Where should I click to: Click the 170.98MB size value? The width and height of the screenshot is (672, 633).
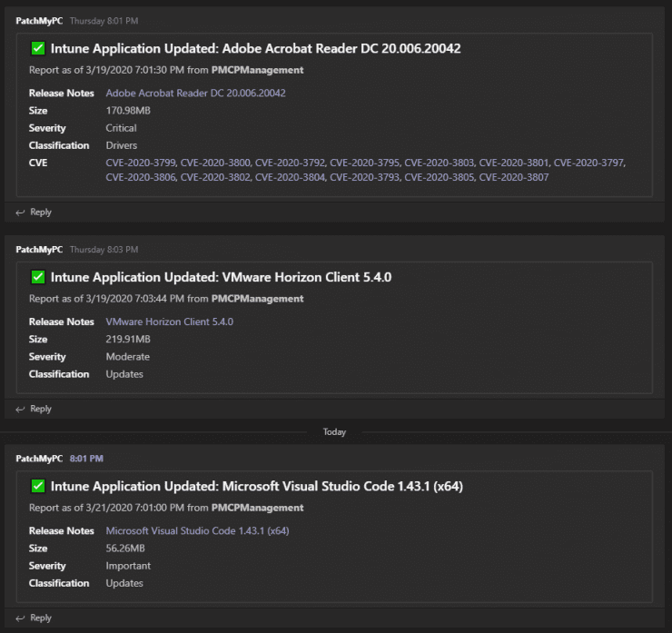[128, 111]
